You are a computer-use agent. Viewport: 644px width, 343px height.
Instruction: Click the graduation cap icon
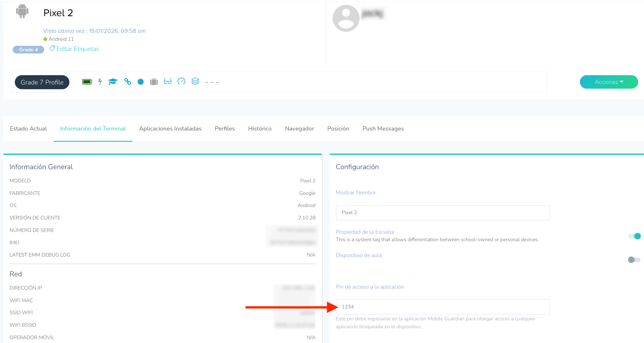113,82
